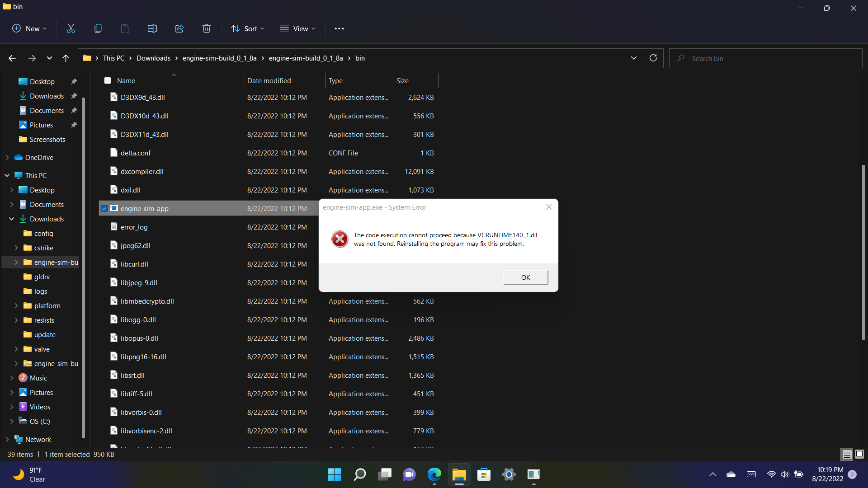Click the Copy icon in toolbar
The image size is (868, 488).
(98, 28)
